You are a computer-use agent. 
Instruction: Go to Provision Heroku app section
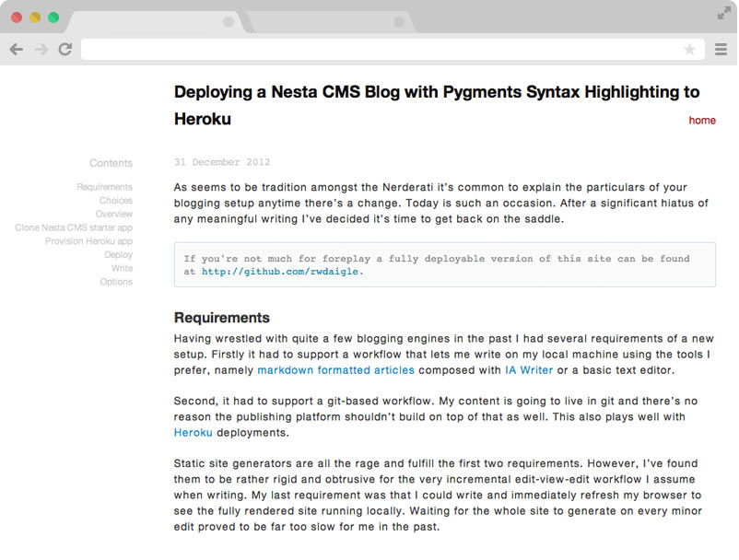pos(89,241)
